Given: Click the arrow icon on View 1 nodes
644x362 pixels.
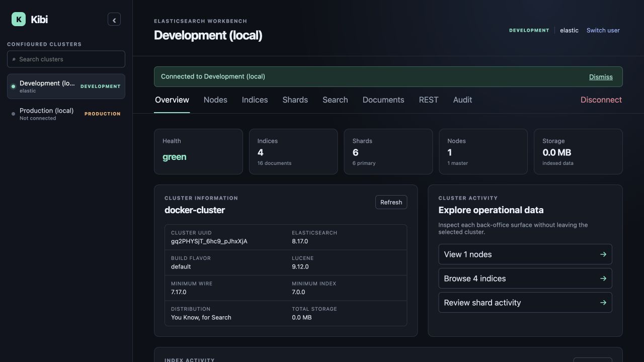Looking at the screenshot, I should click(603, 254).
